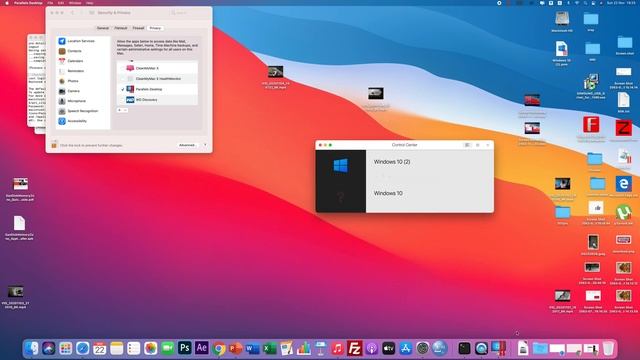Screen dimensions: 640x360
Task: Select Photos in the privacy sidebar
Action: click(82, 81)
